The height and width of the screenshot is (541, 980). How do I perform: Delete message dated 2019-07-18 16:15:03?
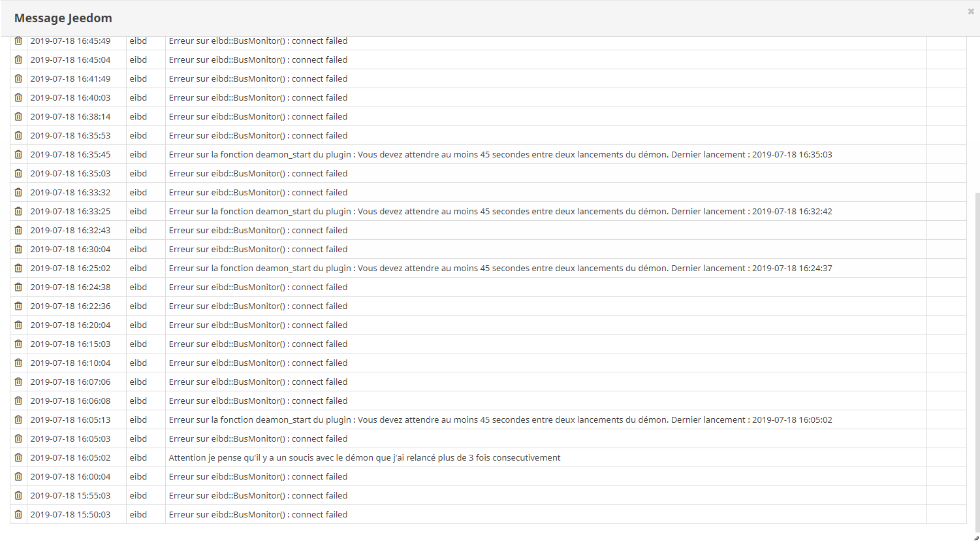coord(18,344)
